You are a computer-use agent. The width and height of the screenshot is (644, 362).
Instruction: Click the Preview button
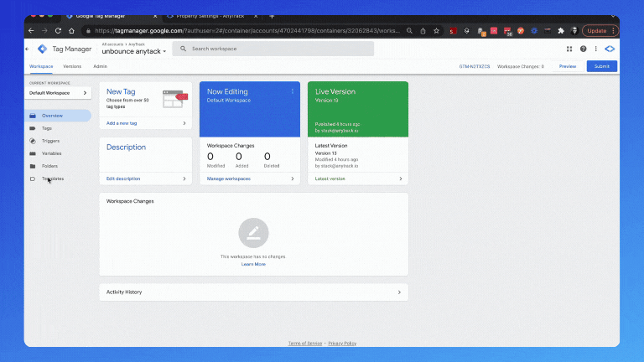[568, 66]
